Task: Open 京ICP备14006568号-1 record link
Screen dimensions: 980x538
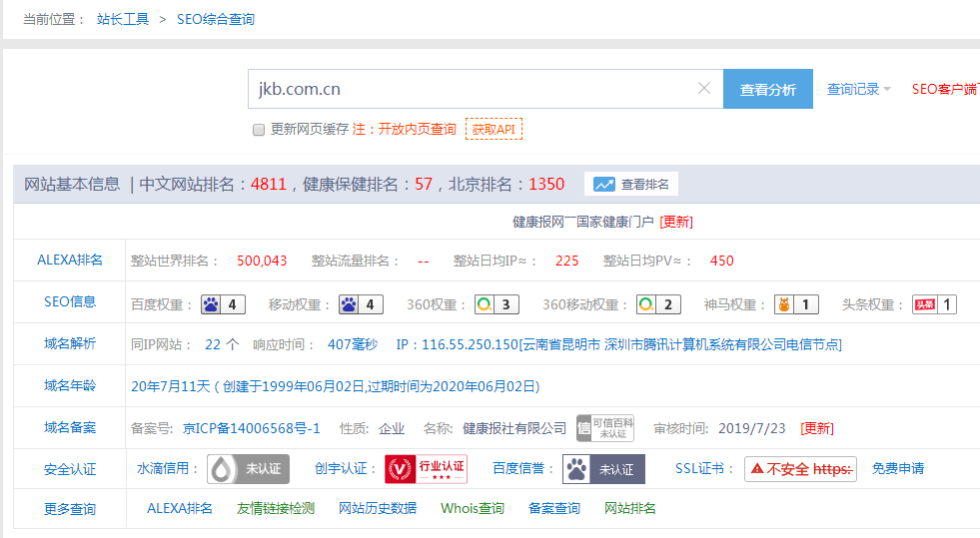Action: pyautogui.click(x=252, y=428)
